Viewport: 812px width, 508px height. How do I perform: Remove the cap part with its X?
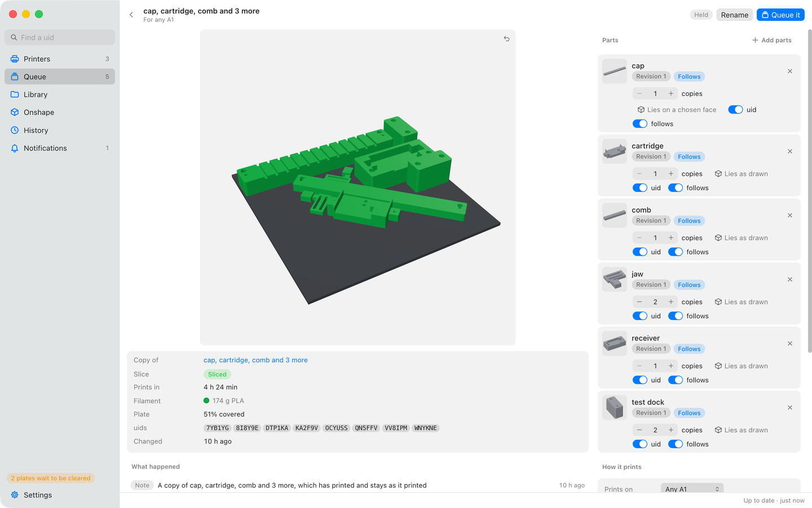point(790,71)
